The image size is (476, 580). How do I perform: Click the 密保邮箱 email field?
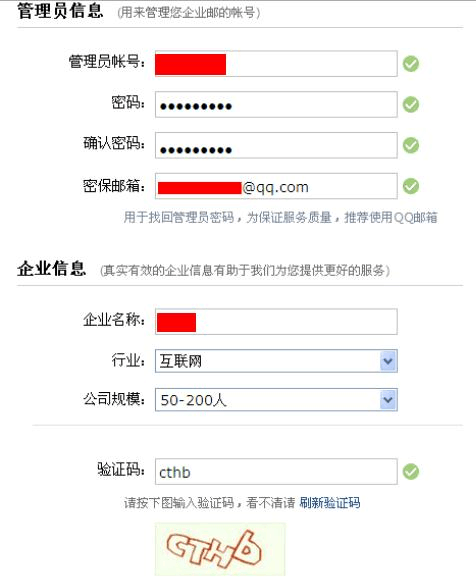[x=276, y=186]
